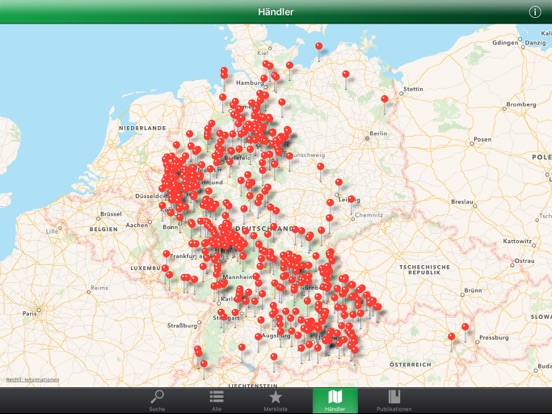Tap the Bromberg city label
The height and width of the screenshot is (414, 552).
click(521, 104)
